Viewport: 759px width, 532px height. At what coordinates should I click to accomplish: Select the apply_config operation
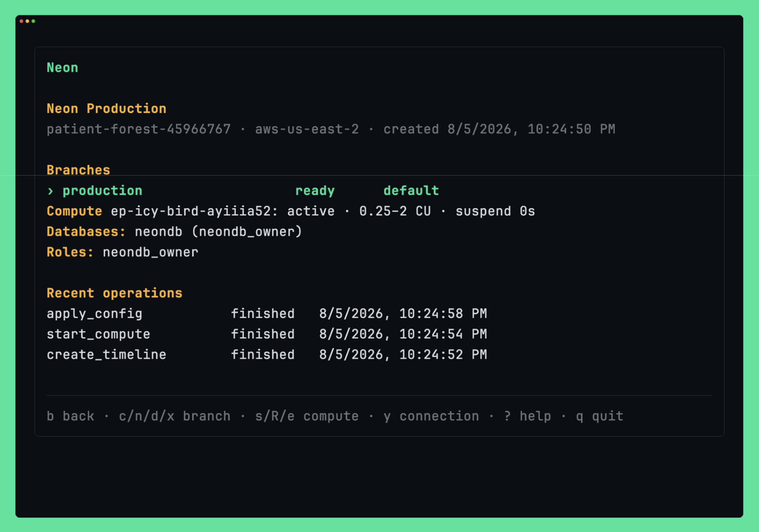click(94, 314)
